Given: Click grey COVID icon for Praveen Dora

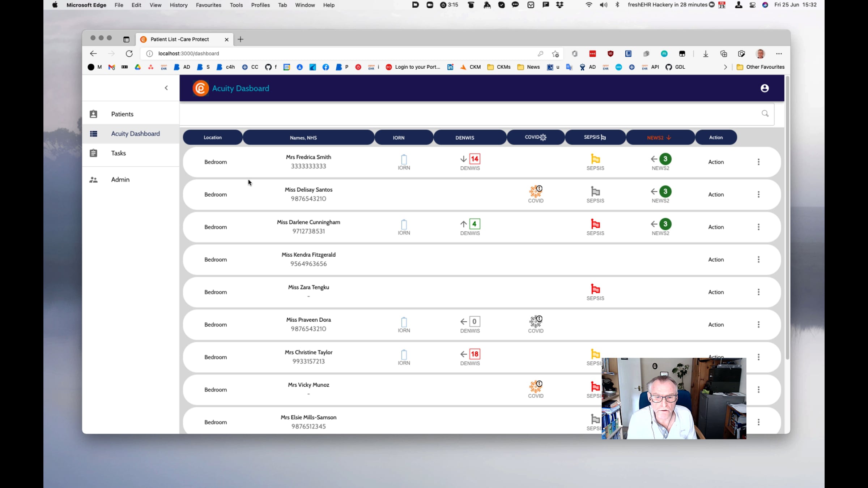Looking at the screenshot, I should 536,321.
